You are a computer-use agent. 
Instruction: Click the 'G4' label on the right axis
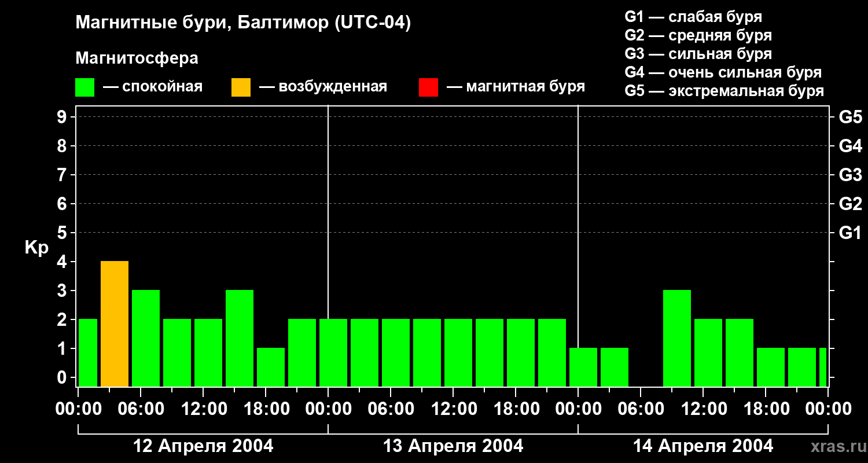(x=850, y=146)
